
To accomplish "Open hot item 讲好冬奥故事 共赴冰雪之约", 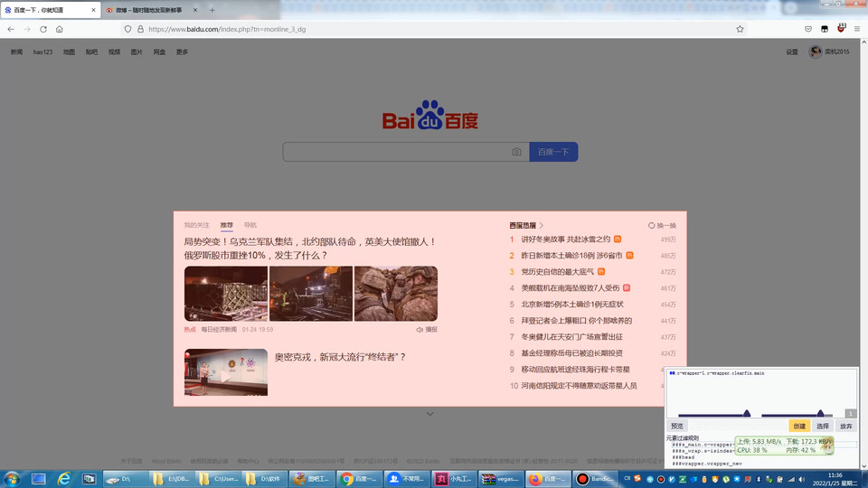I will click(566, 239).
